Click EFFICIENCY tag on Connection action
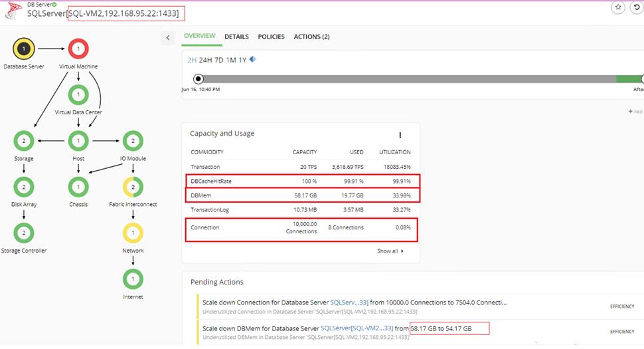The image size is (644, 349). pos(622,306)
